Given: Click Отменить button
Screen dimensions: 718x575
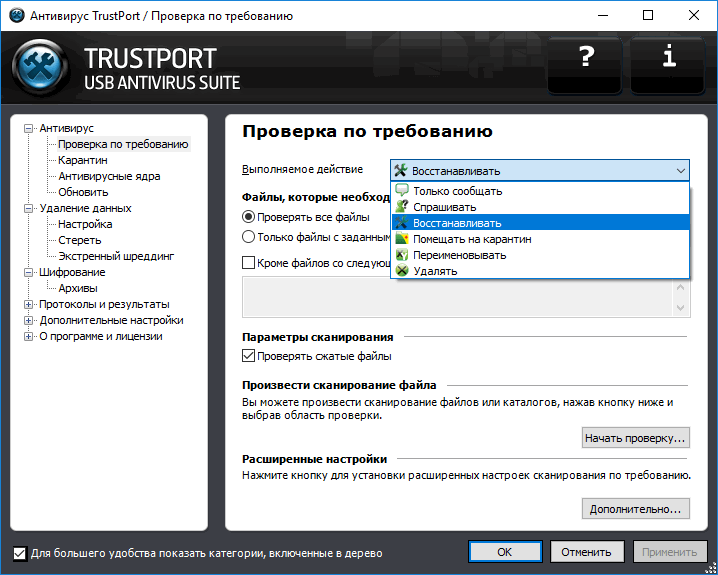Looking at the screenshot, I should point(587,552).
